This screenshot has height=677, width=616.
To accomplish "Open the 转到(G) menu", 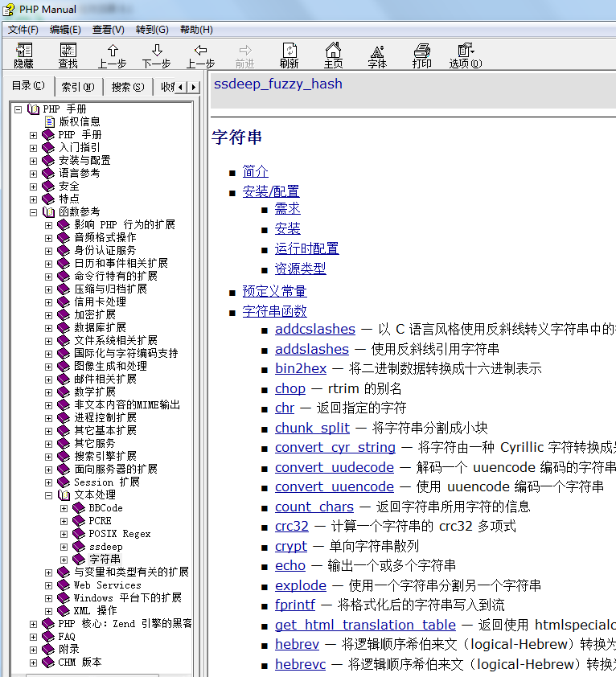I will tap(152, 30).
